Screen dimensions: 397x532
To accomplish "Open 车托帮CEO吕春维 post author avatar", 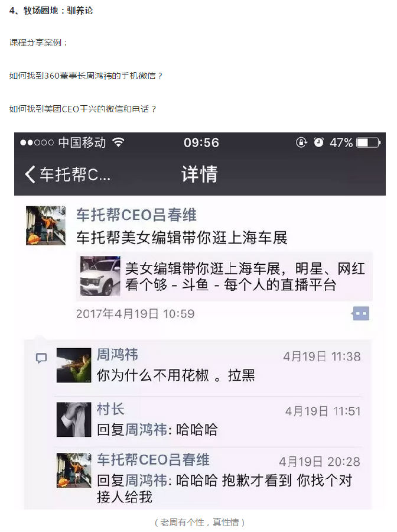I will point(45,225).
